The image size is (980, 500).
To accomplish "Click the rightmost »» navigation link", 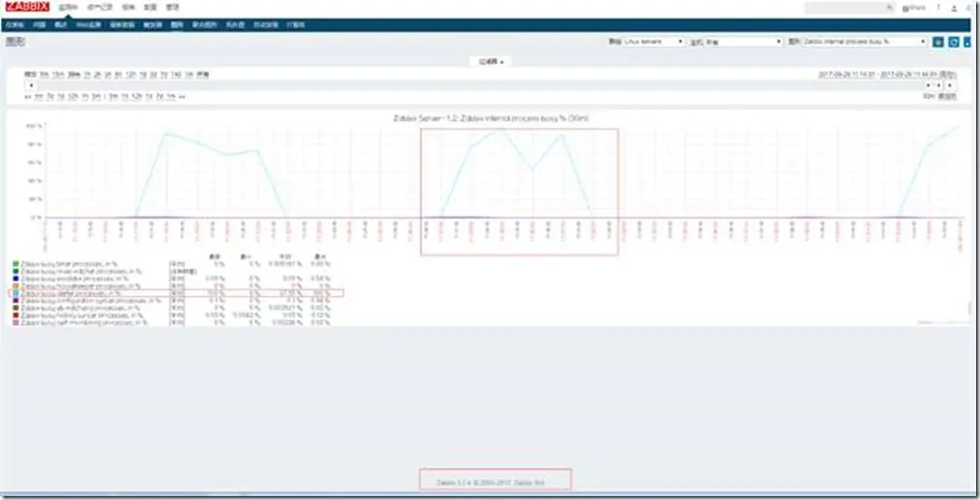I will pyautogui.click(x=181, y=97).
